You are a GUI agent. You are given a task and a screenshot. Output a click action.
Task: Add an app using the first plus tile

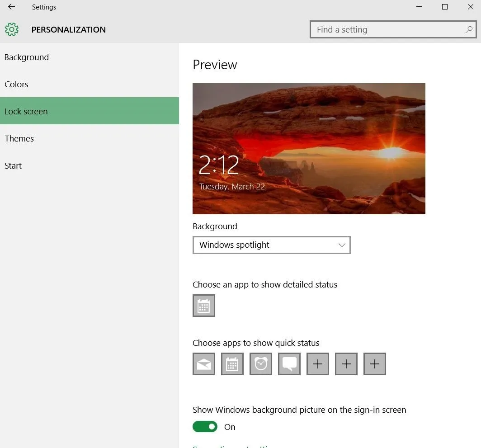[x=318, y=364]
